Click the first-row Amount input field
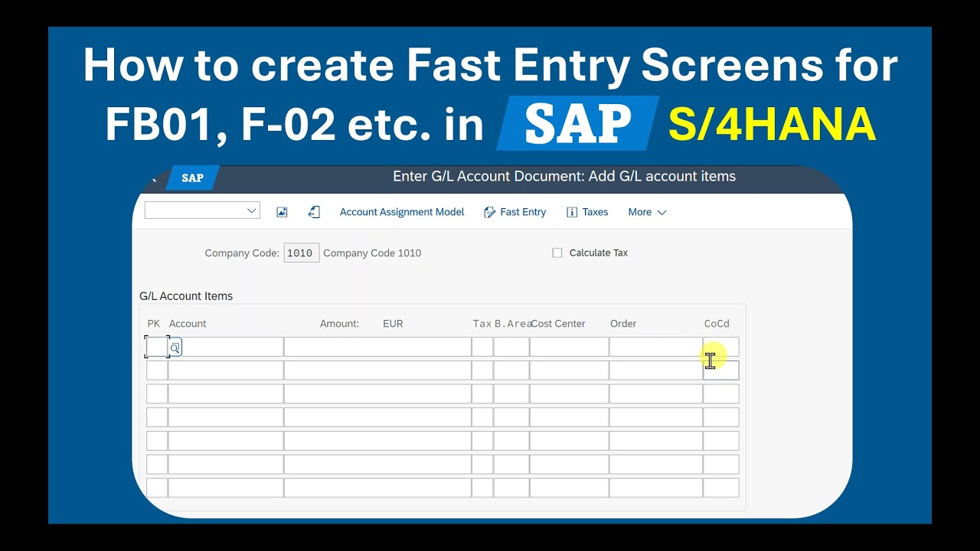 pyautogui.click(x=377, y=347)
